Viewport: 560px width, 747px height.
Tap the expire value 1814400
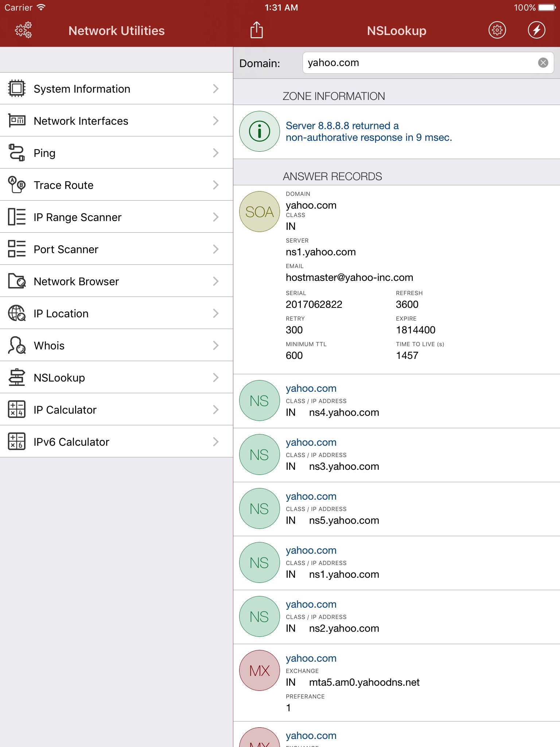(x=416, y=330)
